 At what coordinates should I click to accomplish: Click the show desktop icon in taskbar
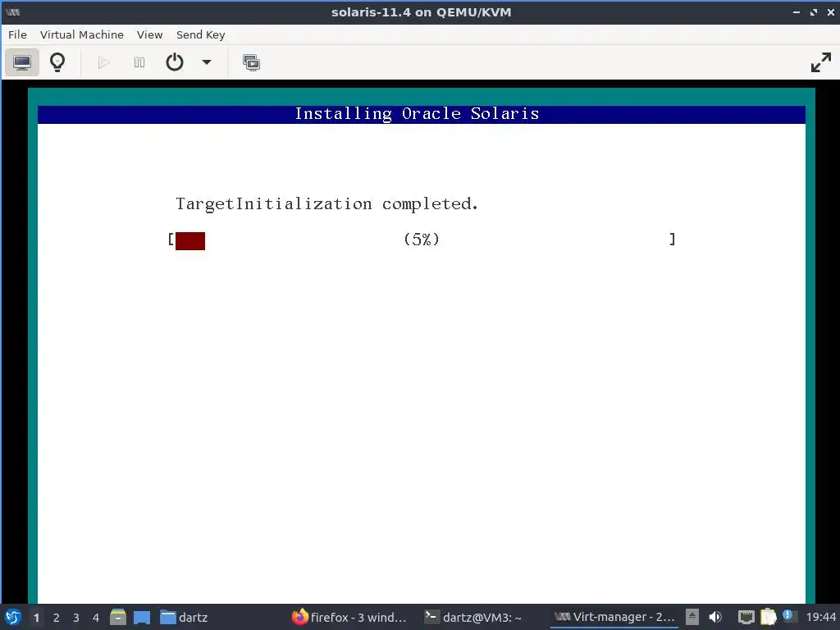point(142,618)
